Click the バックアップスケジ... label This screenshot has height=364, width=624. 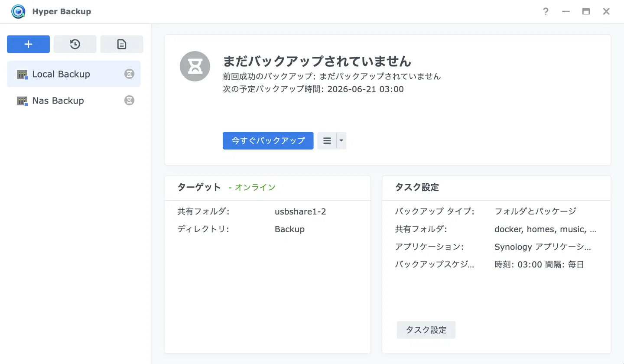coord(435,264)
